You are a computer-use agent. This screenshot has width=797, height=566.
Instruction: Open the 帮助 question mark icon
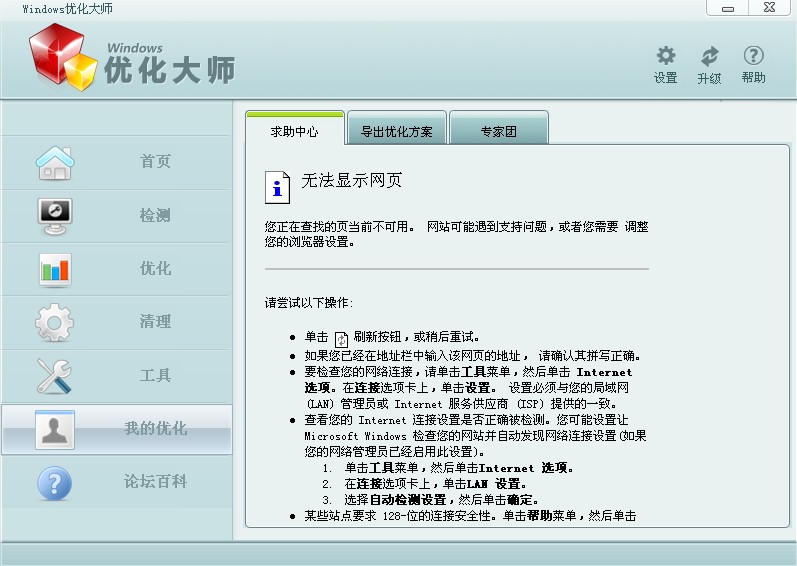753,55
